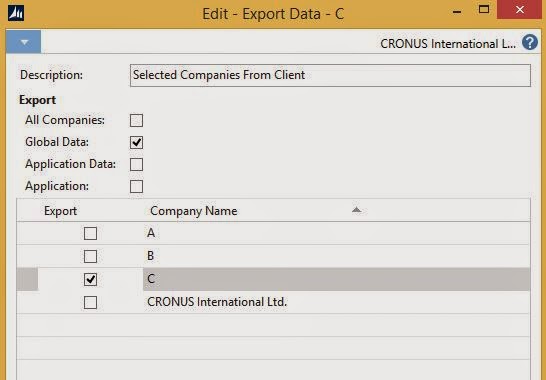Click the CRONUS International L... company label
Viewport: 546px width, 380px height.
point(448,44)
